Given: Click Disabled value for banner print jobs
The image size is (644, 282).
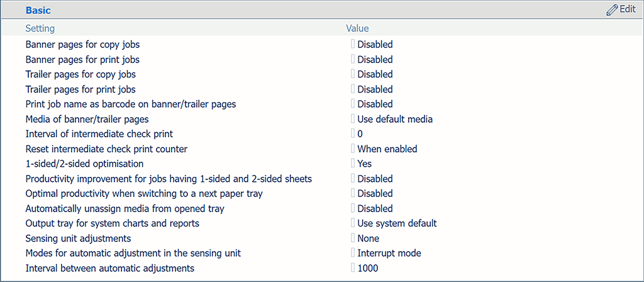Looking at the screenshot, I should 375,60.
